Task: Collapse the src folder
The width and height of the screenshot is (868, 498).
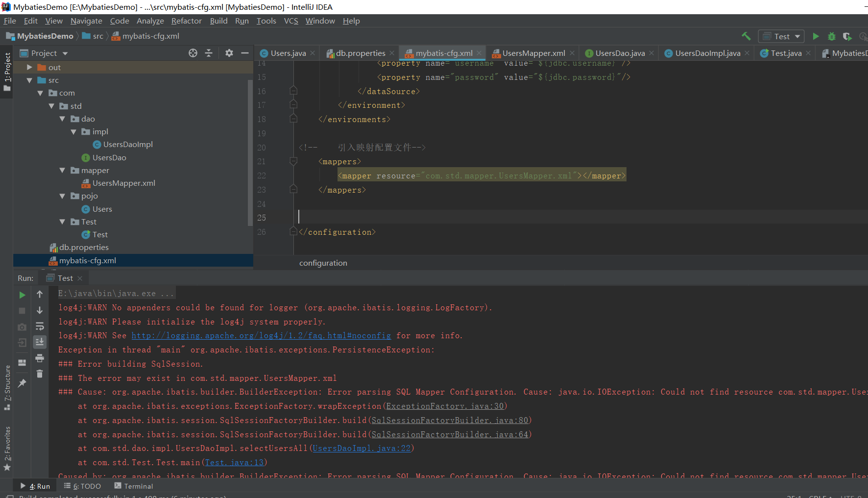Action: click(29, 80)
